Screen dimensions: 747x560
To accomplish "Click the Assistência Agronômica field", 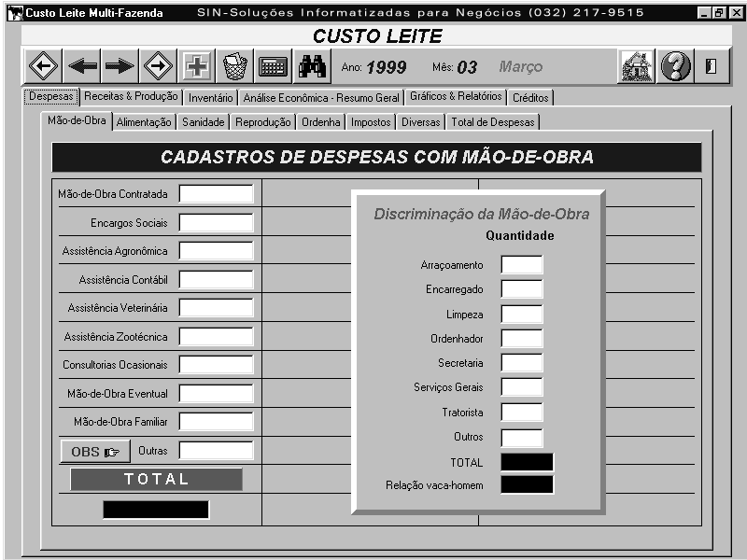I will tap(217, 250).
